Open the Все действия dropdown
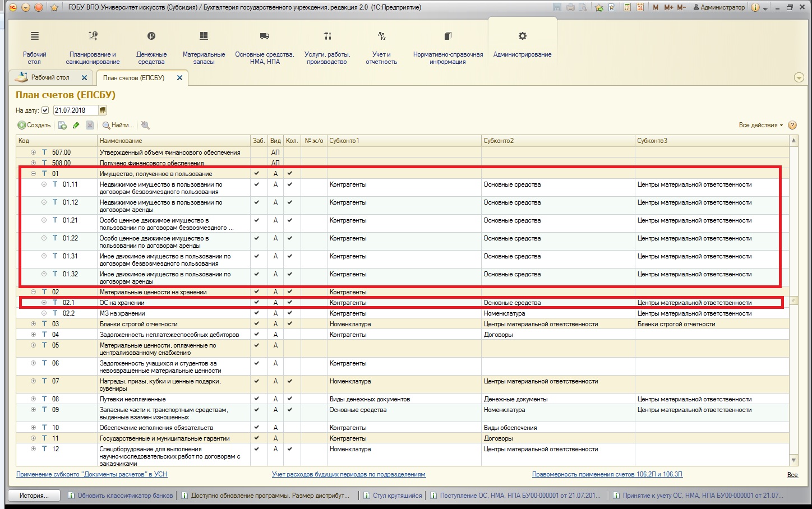This screenshot has height=509, width=812. point(760,126)
